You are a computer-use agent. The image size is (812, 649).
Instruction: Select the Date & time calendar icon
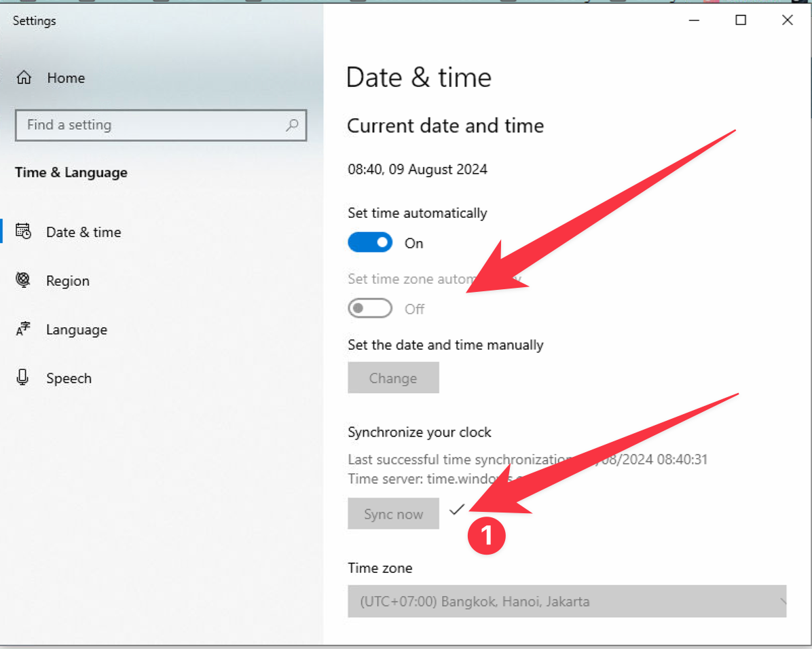[x=24, y=231]
